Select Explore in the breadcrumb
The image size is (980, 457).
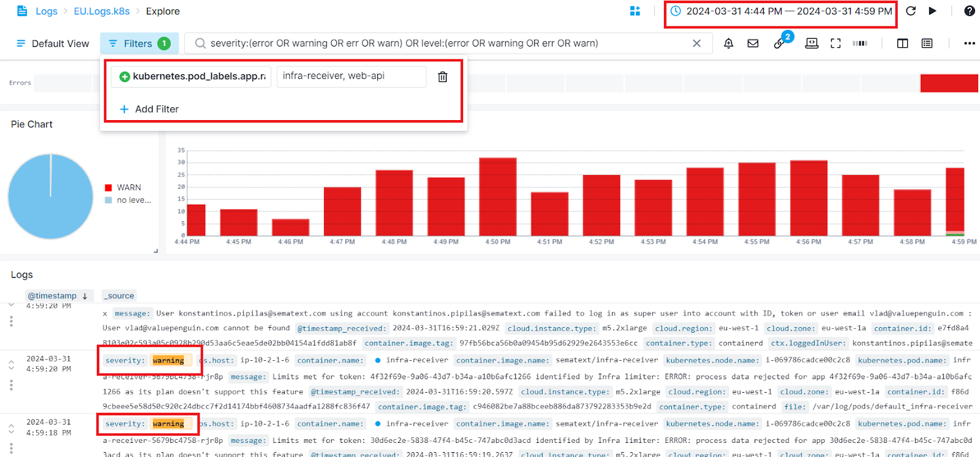[x=163, y=11]
